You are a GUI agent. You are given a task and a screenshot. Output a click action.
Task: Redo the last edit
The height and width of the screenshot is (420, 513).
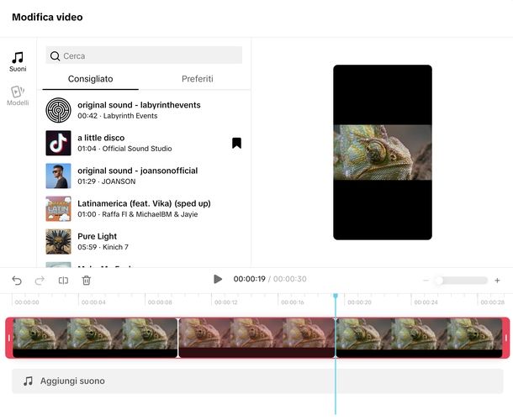pos(40,280)
